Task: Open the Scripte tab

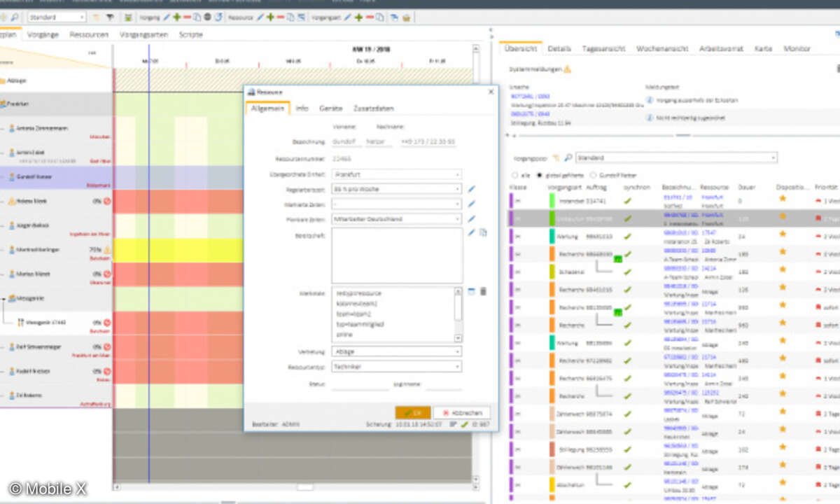Action: pyautogui.click(x=191, y=34)
